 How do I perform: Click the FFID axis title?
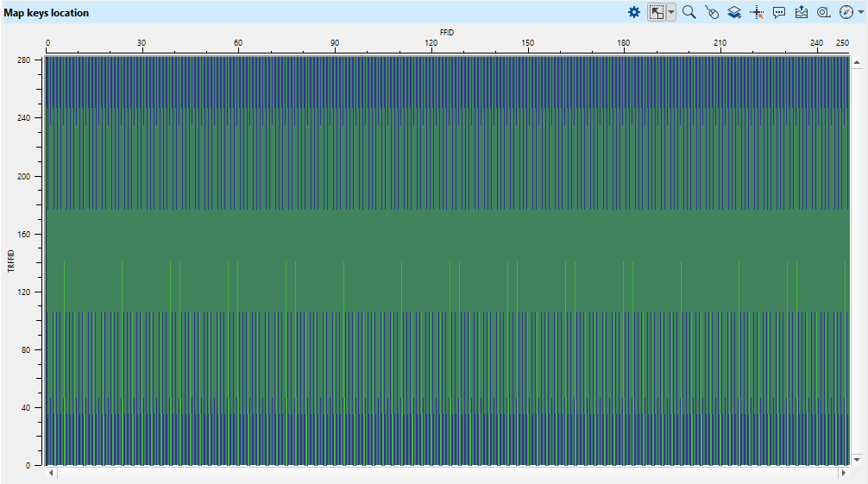(x=446, y=32)
